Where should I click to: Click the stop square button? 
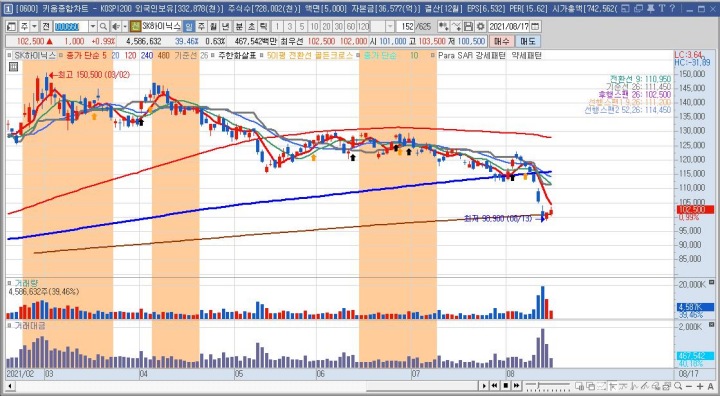pyautogui.click(x=505, y=386)
